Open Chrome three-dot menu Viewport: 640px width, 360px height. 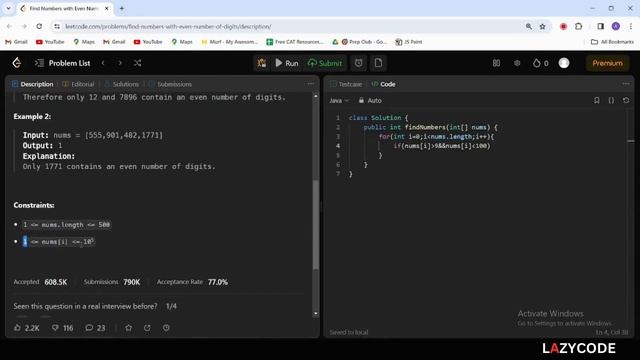(631, 27)
